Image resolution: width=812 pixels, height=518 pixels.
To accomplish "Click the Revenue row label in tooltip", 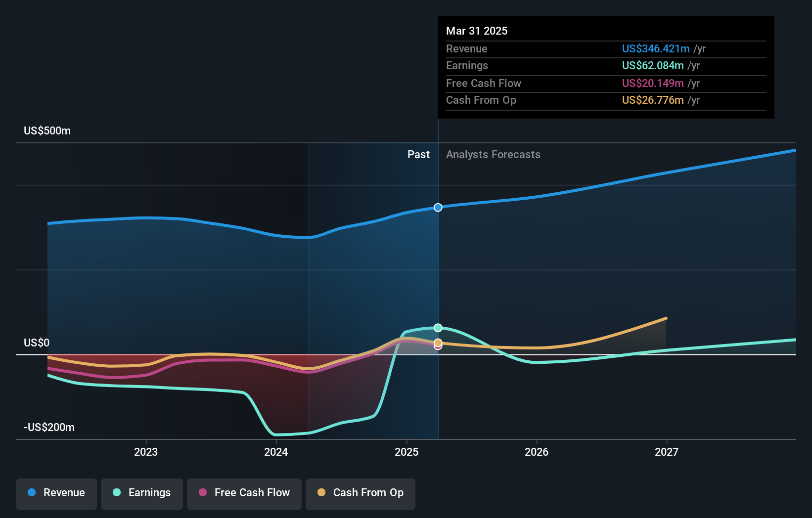I will (467, 49).
